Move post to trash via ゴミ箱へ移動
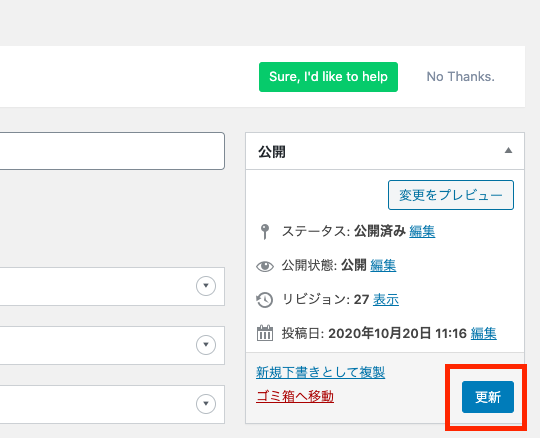The image size is (540, 438). (x=295, y=396)
